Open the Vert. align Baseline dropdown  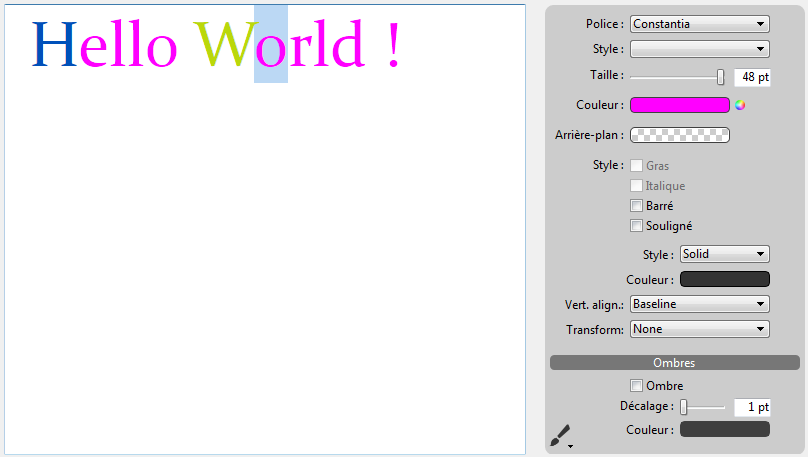point(699,304)
